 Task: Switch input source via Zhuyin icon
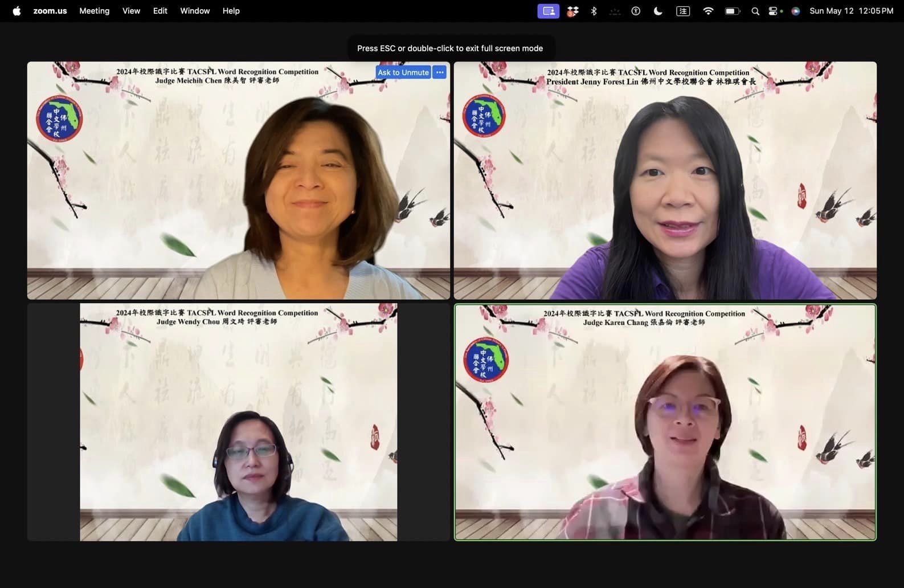pos(682,11)
